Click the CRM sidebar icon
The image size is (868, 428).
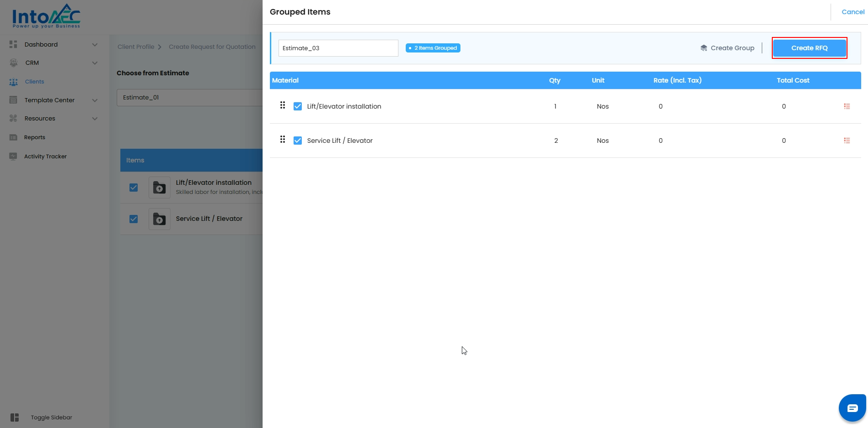pos(14,63)
